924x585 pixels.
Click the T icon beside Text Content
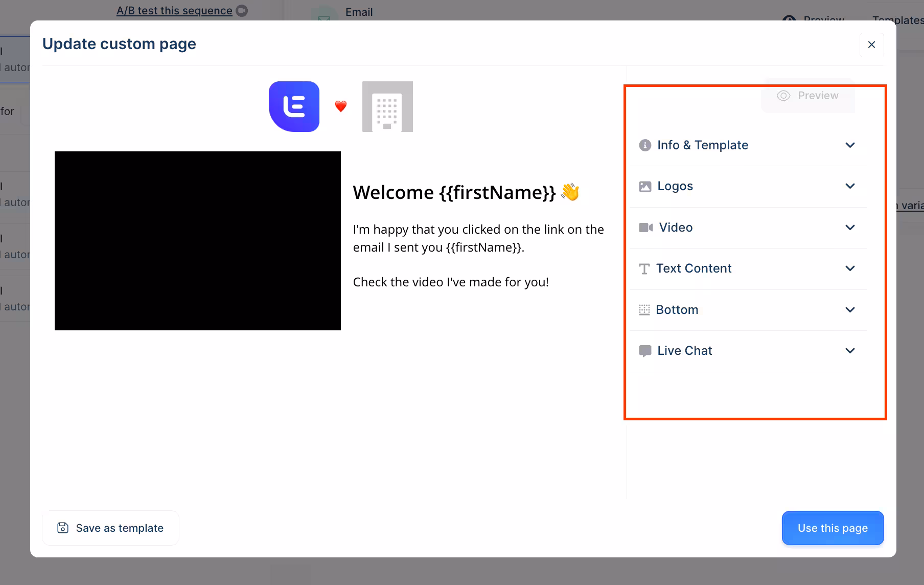[644, 269]
